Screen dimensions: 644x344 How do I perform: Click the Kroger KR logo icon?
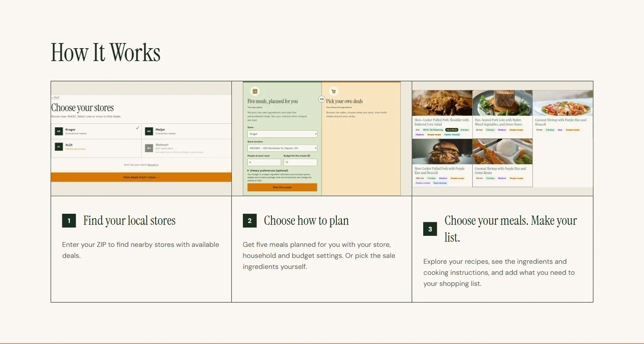[x=59, y=131]
